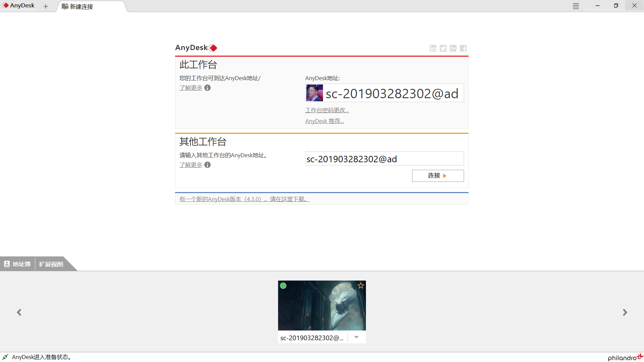
Task: Go to next page of sessions
Action: coord(625,312)
